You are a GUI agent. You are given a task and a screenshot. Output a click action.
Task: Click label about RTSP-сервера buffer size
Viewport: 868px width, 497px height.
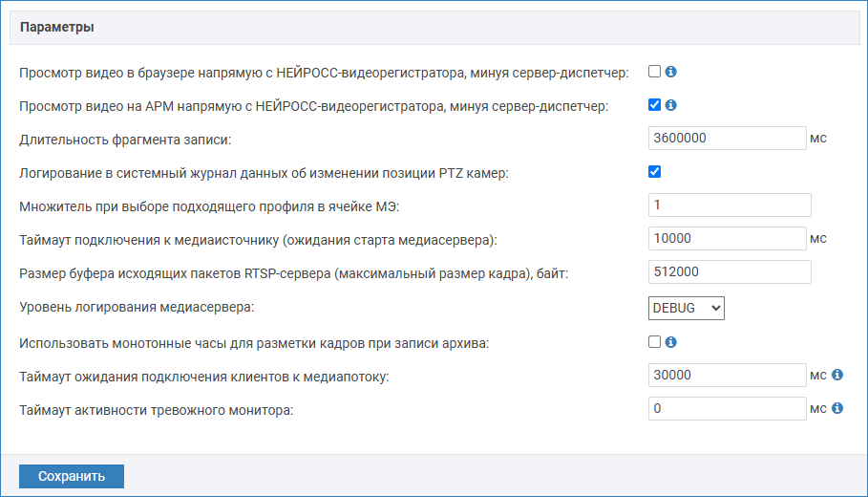point(293,273)
